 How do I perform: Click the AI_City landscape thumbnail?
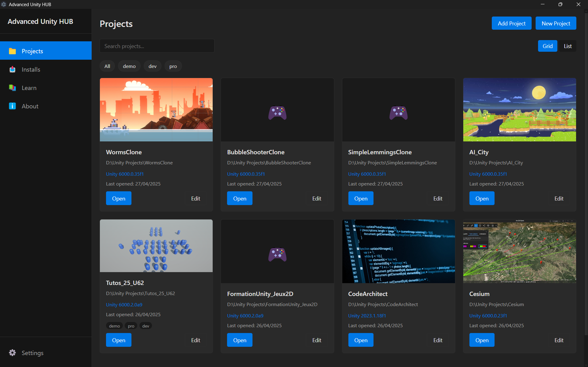(519, 110)
